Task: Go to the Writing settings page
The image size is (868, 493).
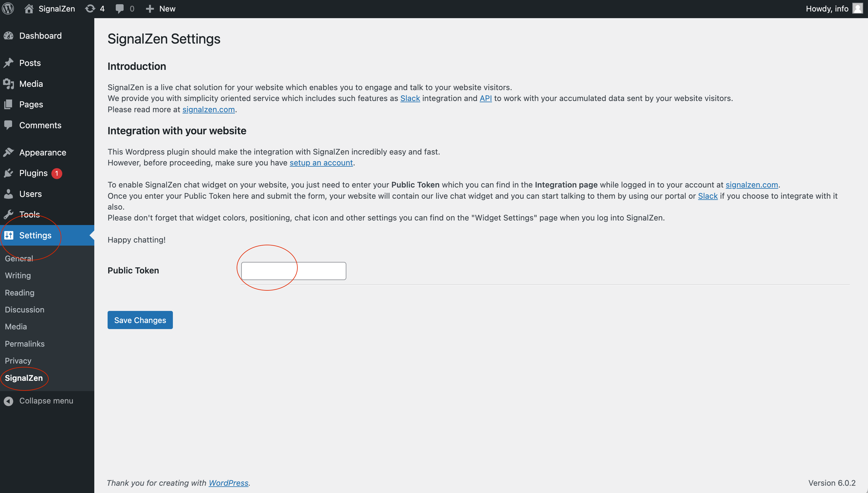Action: click(18, 275)
